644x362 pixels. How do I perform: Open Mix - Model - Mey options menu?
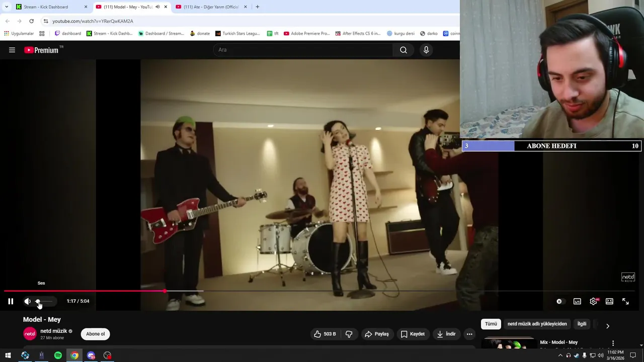[613, 343]
